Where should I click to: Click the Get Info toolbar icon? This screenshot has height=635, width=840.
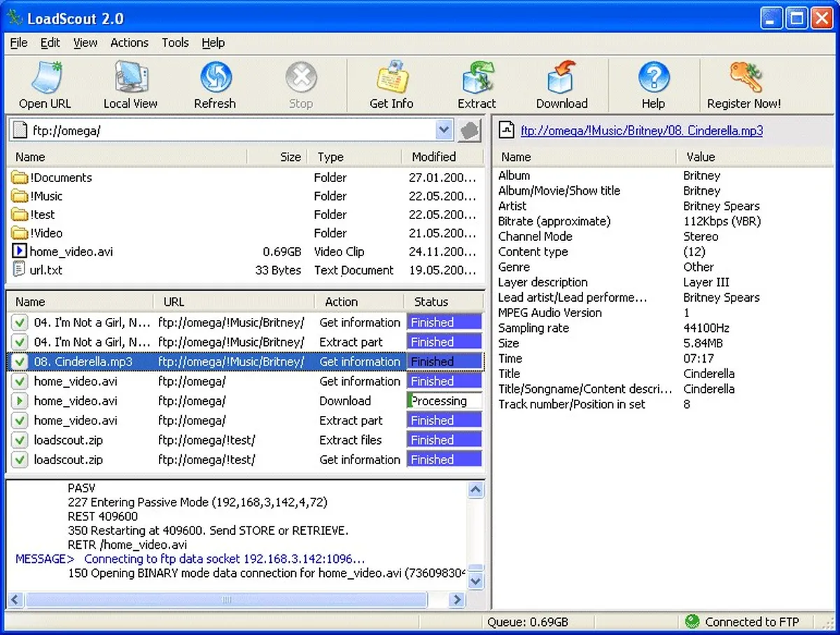click(391, 84)
